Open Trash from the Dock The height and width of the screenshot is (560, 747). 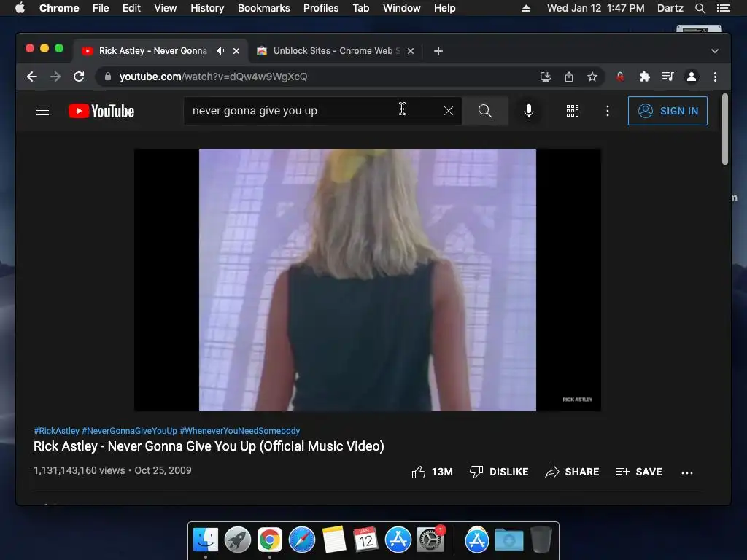tap(541, 540)
